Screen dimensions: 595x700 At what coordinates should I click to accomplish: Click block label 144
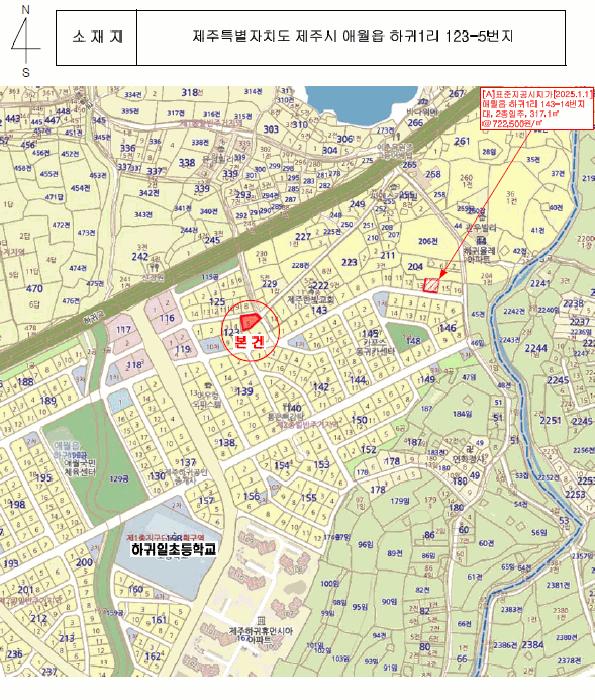(x=358, y=379)
